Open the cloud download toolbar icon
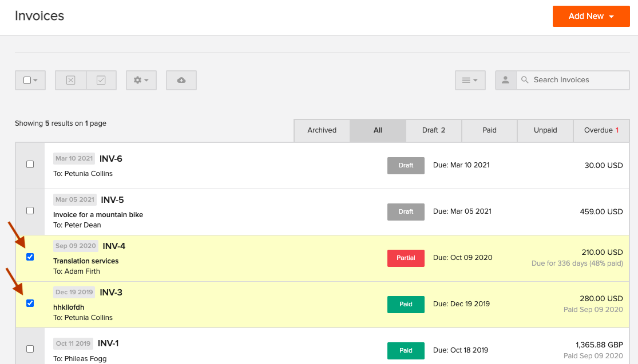The image size is (638, 364). click(181, 80)
